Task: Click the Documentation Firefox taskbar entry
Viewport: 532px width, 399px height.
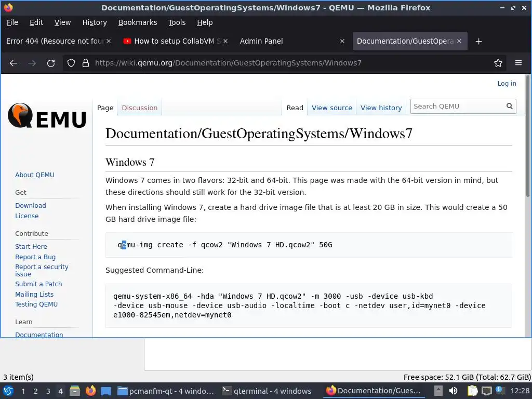Action: tap(373, 391)
